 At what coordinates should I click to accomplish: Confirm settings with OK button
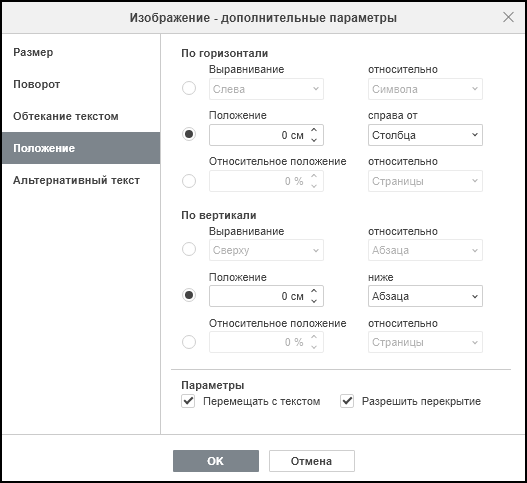click(x=216, y=461)
